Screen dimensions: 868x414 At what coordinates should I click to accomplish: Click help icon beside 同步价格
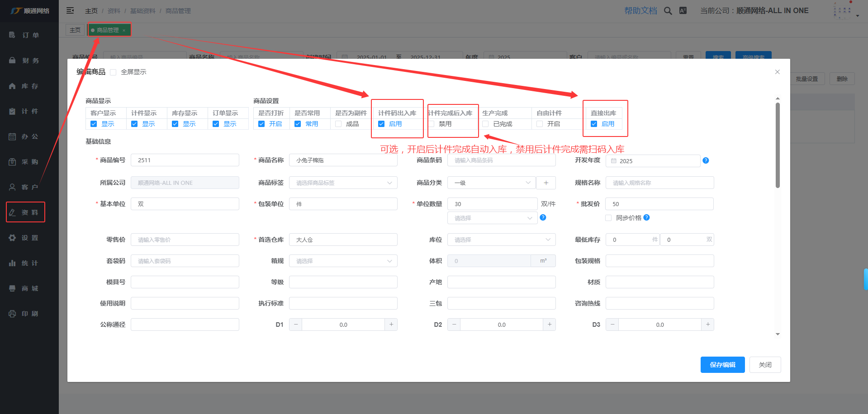point(647,217)
